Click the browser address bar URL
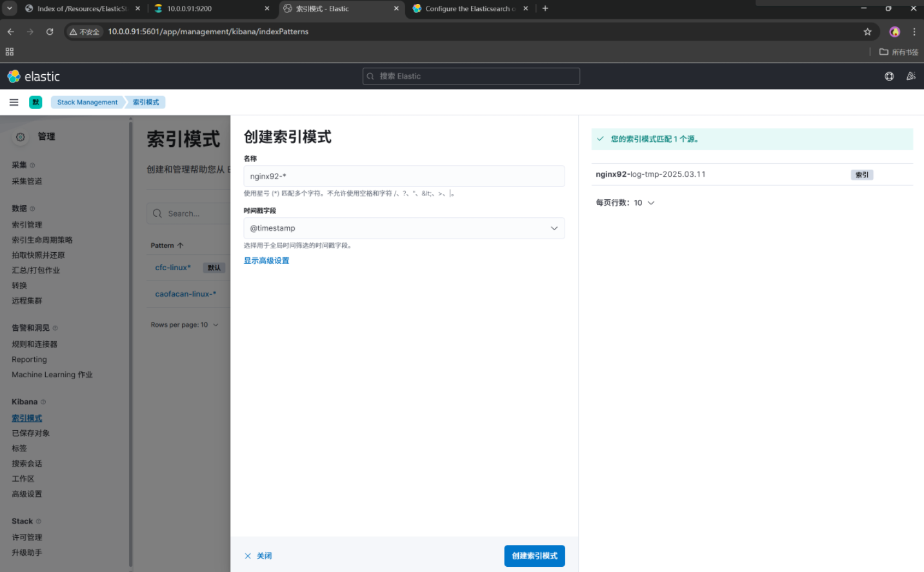The image size is (924, 572). tap(208, 32)
